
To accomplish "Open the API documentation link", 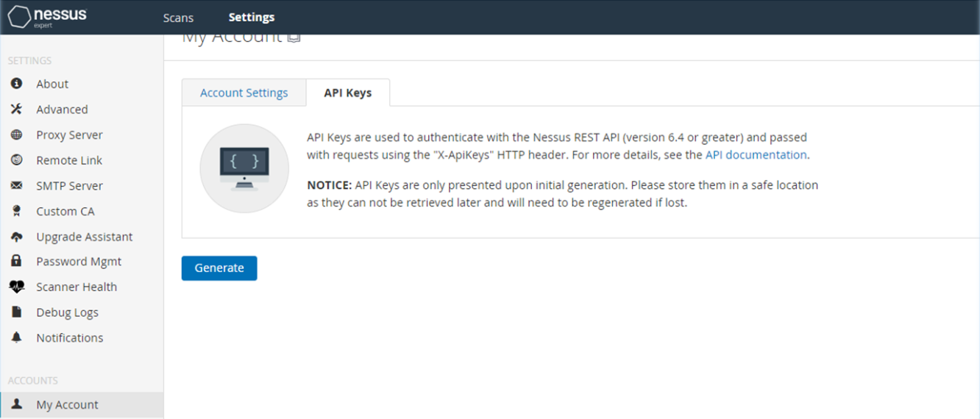I will (756, 154).
